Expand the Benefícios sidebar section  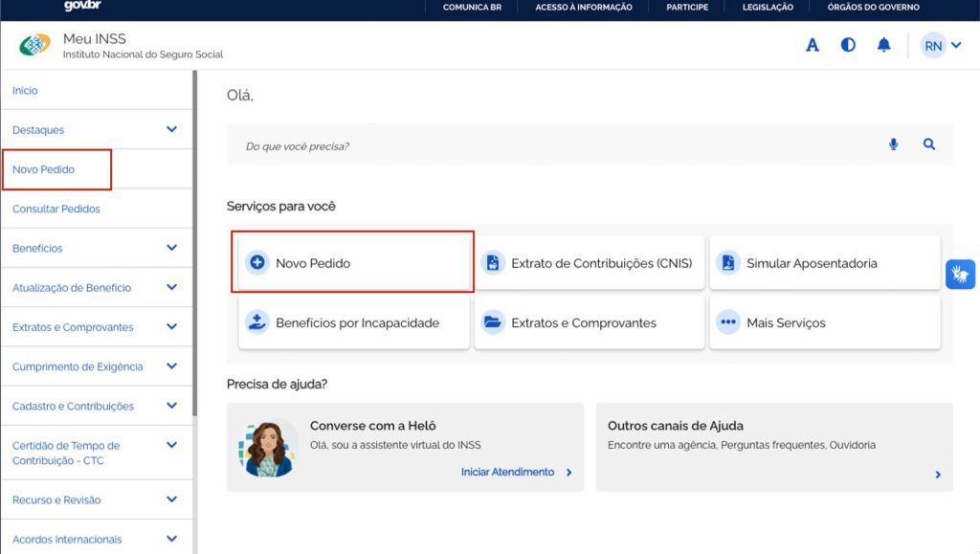[97, 248]
